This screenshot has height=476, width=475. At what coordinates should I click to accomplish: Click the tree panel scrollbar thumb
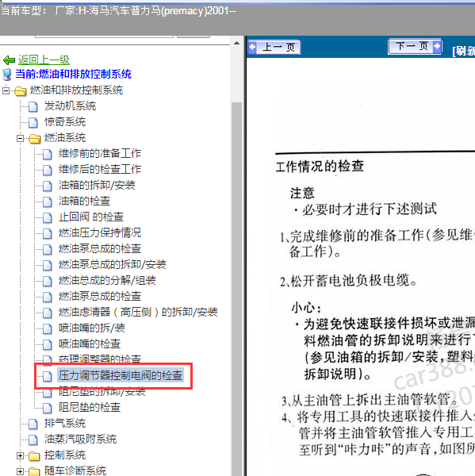(237, 289)
